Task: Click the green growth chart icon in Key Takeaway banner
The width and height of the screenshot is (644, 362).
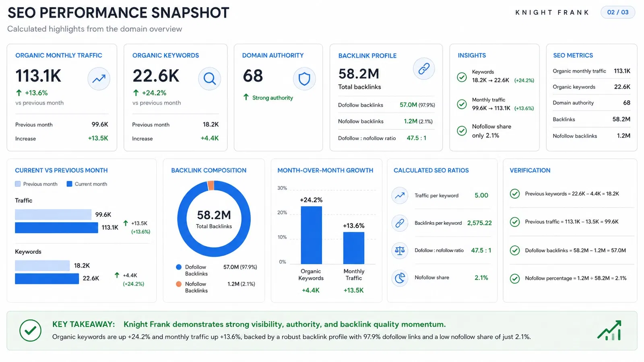Action: pyautogui.click(x=609, y=331)
